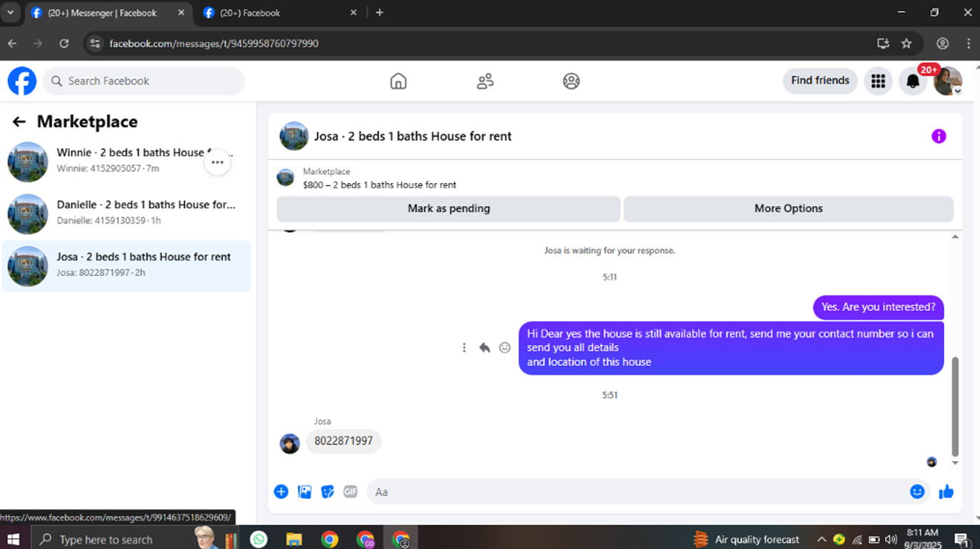The image size is (980, 549).
Task: Open the volume control in system tray
Action: point(890,540)
